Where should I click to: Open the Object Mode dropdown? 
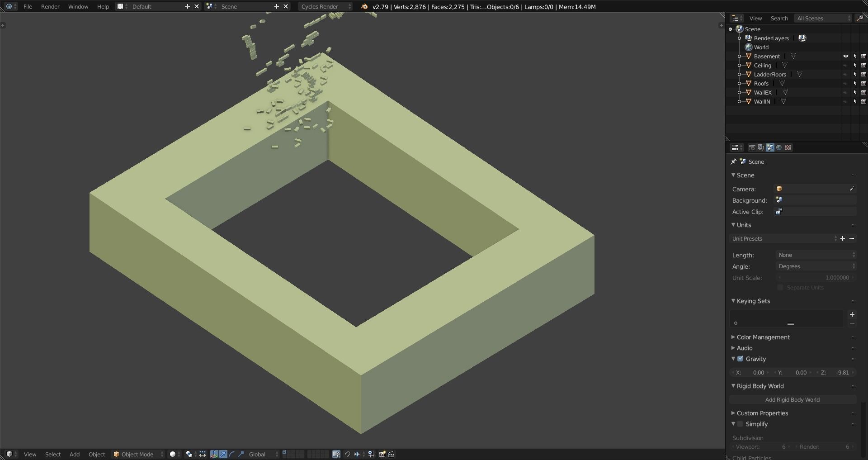[x=138, y=454]
